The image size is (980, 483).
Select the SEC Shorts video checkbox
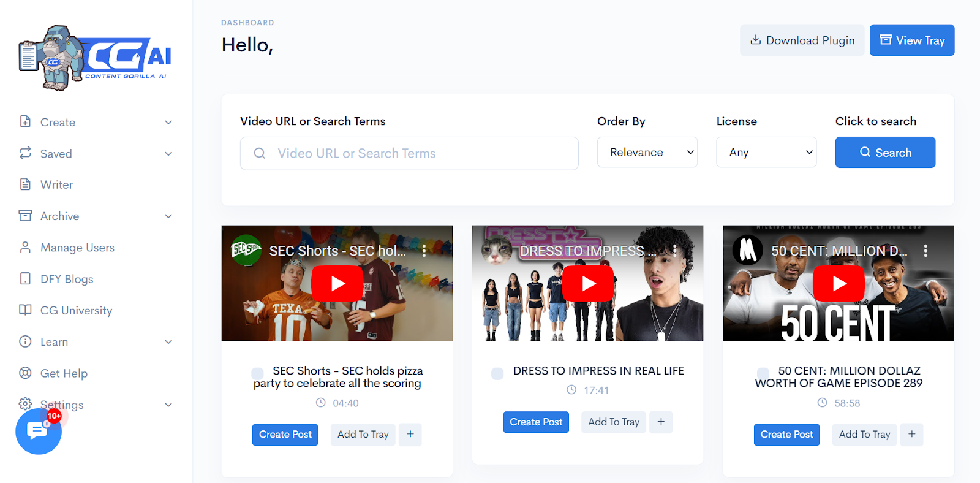click(258, 373)
